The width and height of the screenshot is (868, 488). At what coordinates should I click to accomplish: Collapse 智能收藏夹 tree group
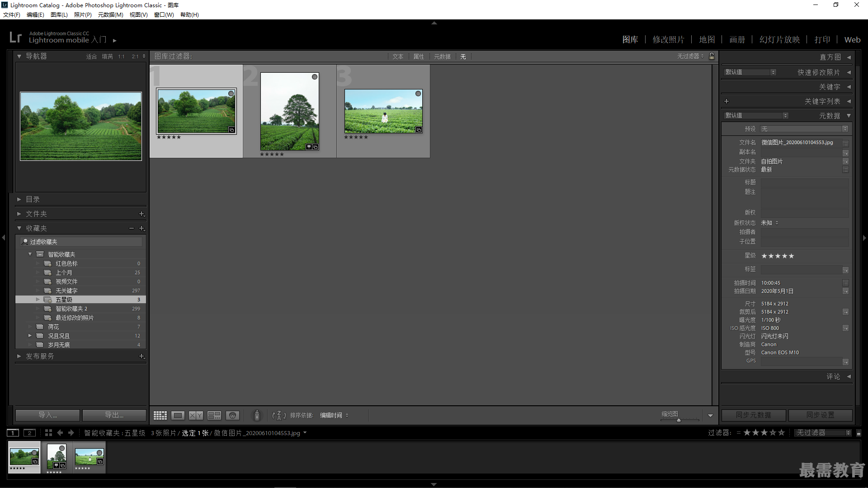(30, 254)
